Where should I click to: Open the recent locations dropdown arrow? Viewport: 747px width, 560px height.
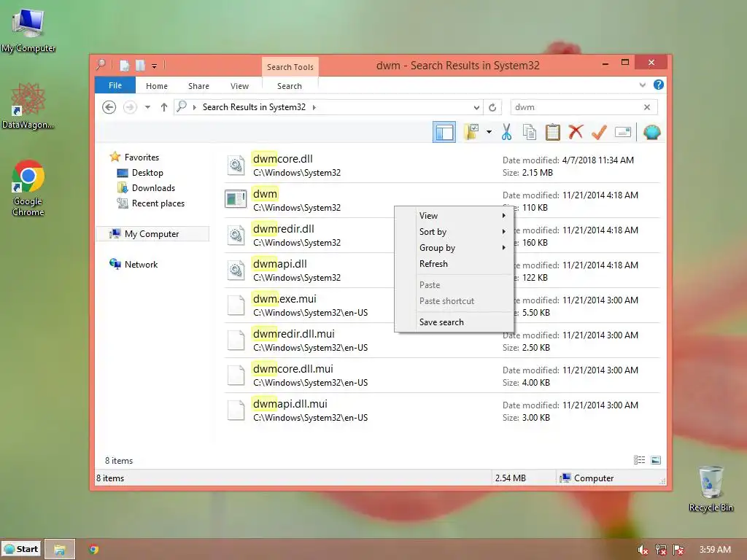[x=147, y=107]
